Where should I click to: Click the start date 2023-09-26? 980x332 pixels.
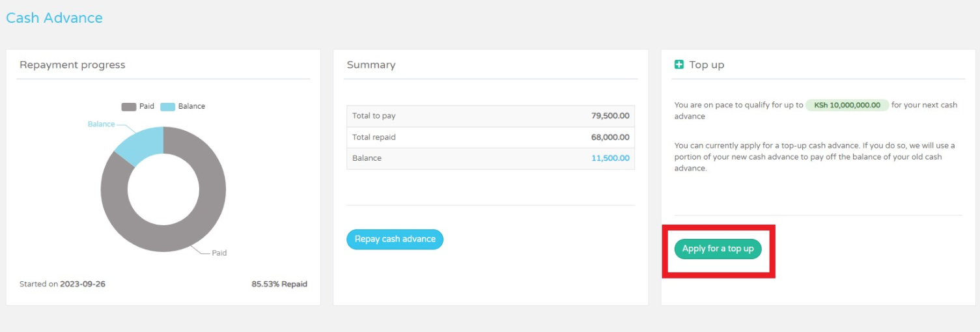coord(83,284)
